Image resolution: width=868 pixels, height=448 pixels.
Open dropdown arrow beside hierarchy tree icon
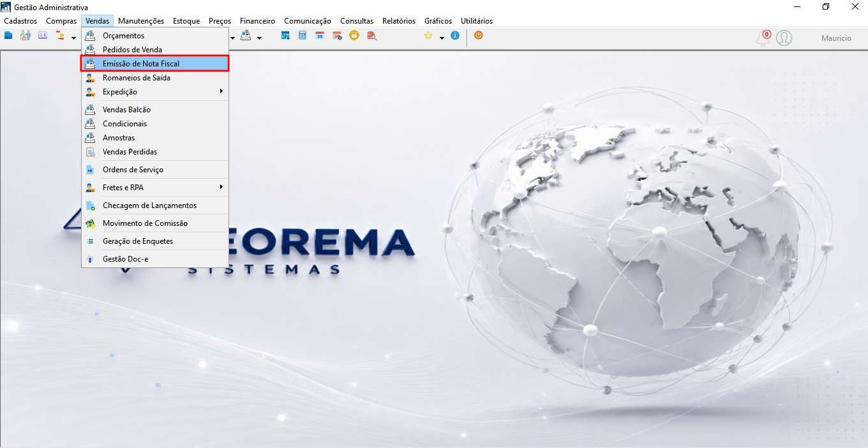point(73,38)
